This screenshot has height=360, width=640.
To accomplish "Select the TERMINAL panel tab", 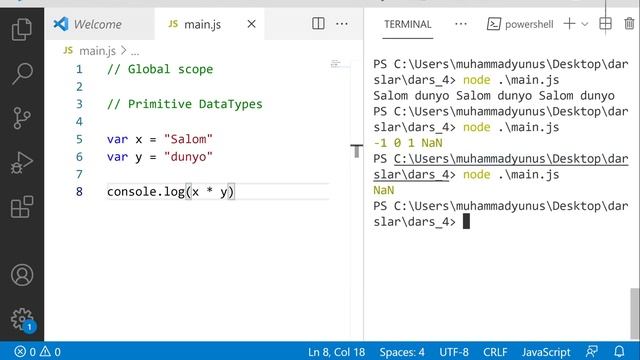I will (407, 24).
